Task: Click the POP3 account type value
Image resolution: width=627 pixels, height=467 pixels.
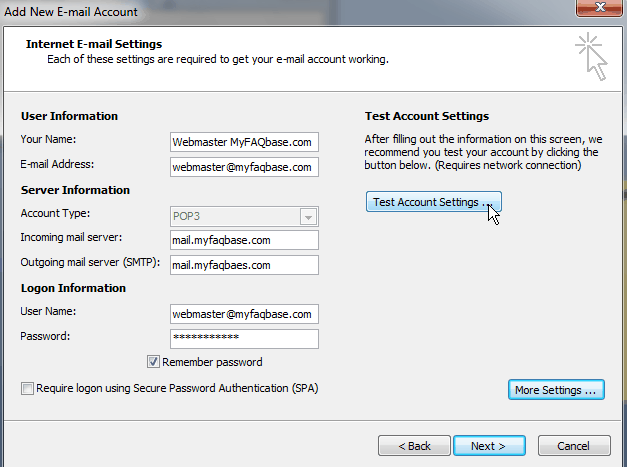Action: [x=234, y=216]
